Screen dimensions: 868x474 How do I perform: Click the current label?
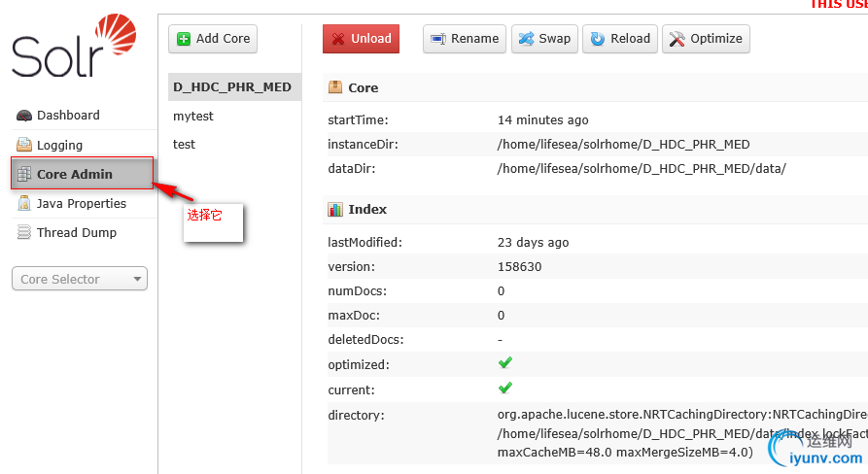click(351, 389)
